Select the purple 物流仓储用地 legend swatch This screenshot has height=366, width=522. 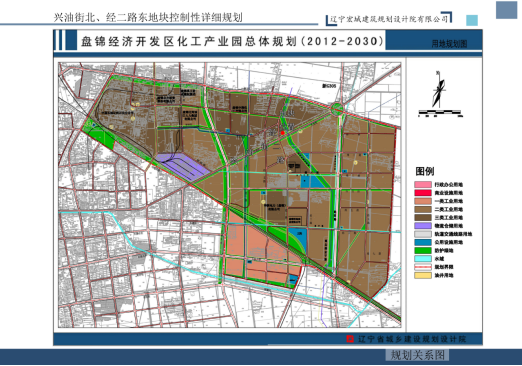pyautogui.click(x=423, y=226)
